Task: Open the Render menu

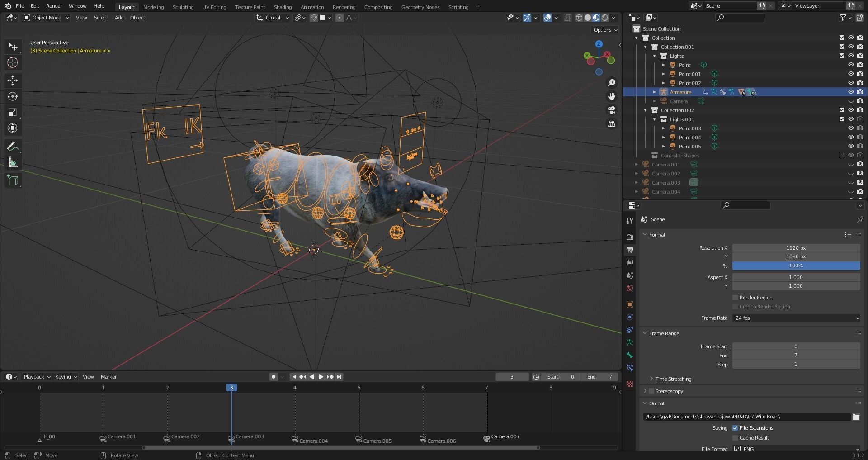Action: point(54,6)
